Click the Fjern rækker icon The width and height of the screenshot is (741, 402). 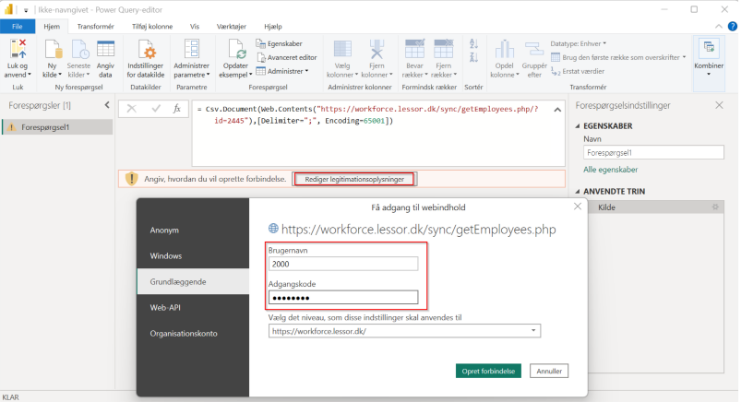point(443,49)
